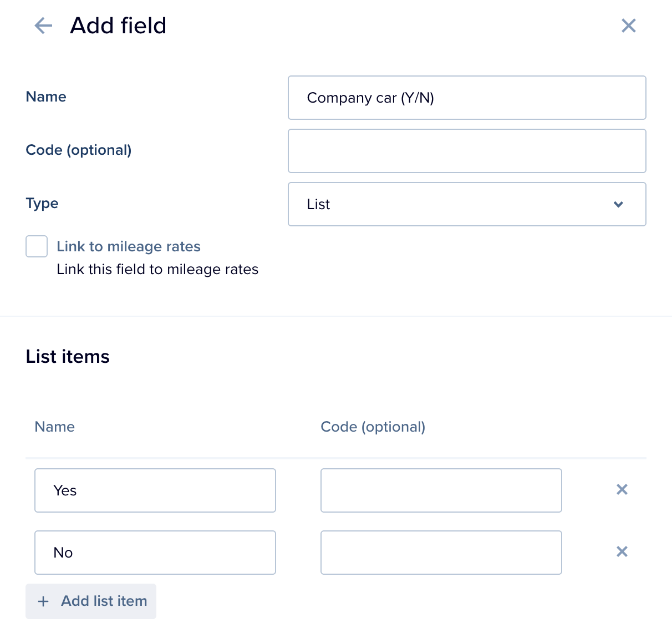Edit the Yes list item name field

[155, 490]
